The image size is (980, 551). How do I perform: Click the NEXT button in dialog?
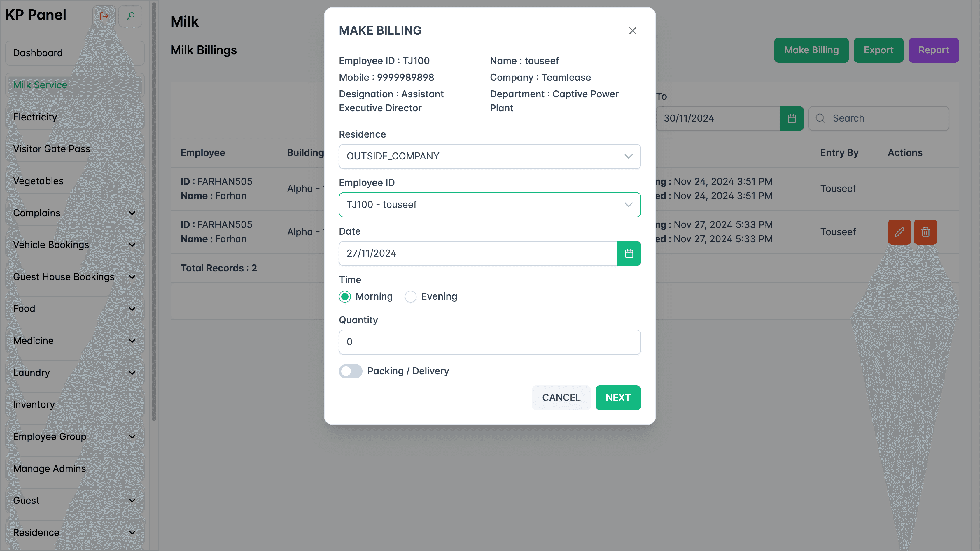618,398
